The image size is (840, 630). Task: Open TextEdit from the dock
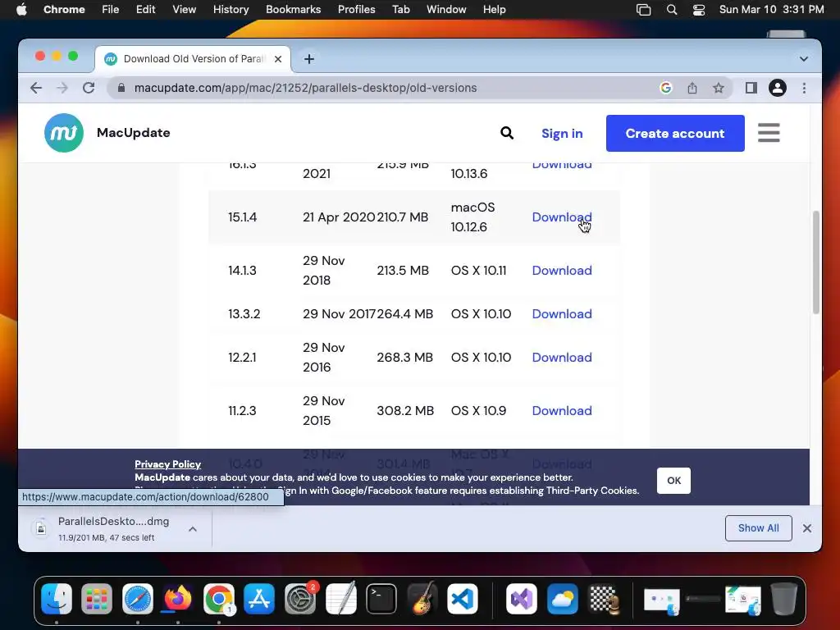point(340,598)
